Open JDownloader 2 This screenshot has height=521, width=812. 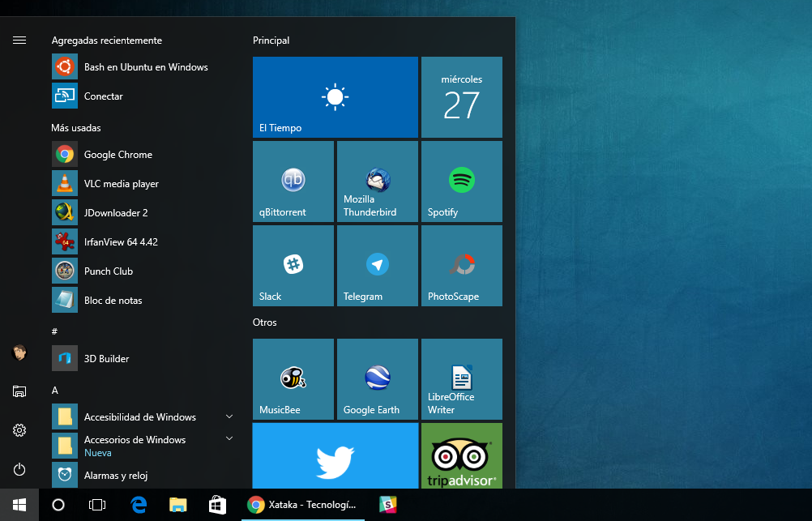pyautogui.click(x=143, y=213)
